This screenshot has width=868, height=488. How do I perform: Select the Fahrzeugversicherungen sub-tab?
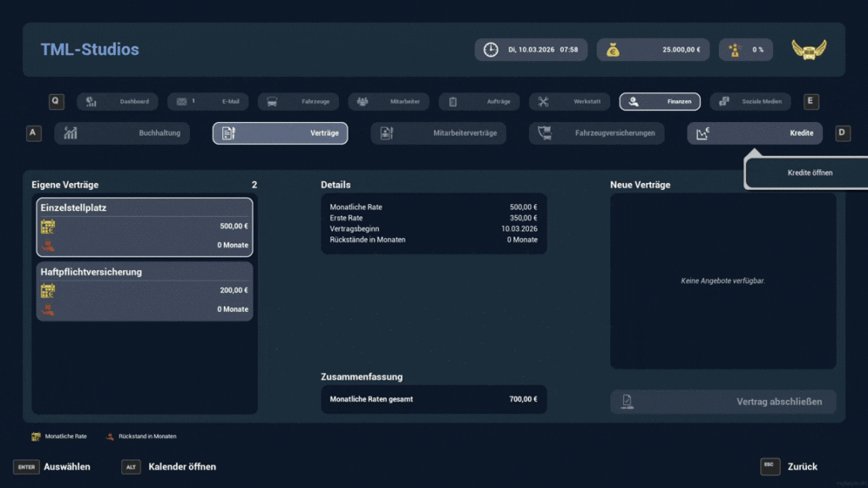[x=597, y=133]
